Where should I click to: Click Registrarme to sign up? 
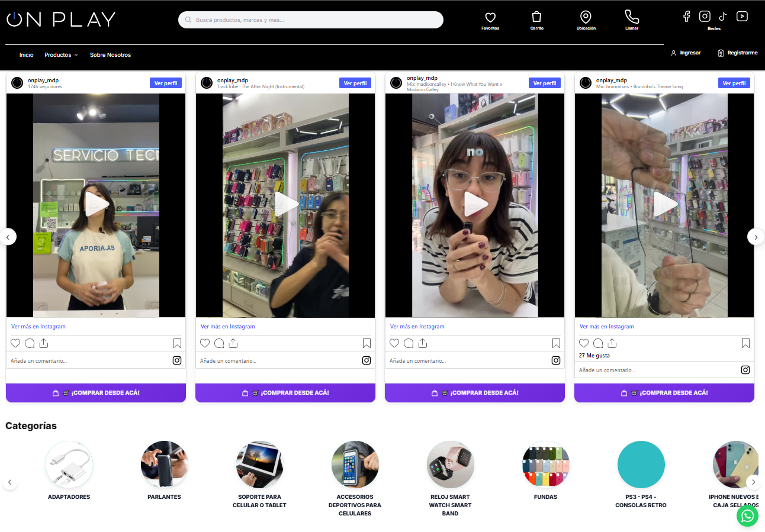click(x=737, y=53)
